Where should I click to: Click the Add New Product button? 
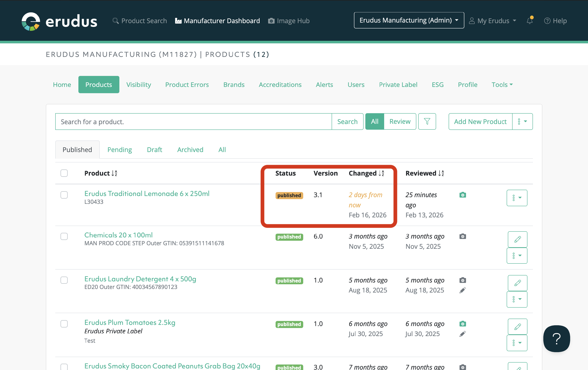pos(480,121)
